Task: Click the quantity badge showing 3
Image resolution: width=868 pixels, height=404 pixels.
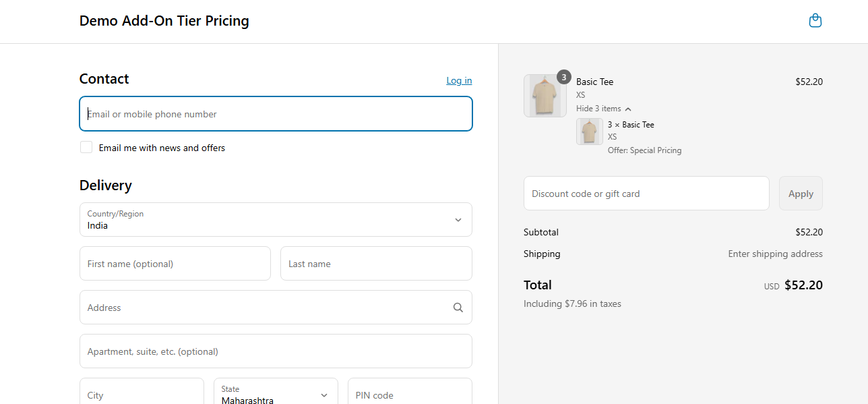Action: click(x=563, y=77)
